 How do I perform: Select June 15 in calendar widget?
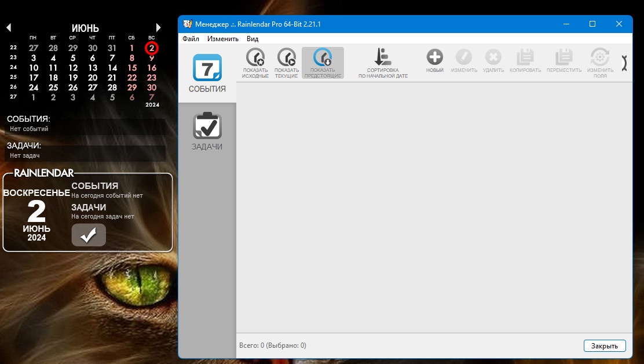[132, 68]
